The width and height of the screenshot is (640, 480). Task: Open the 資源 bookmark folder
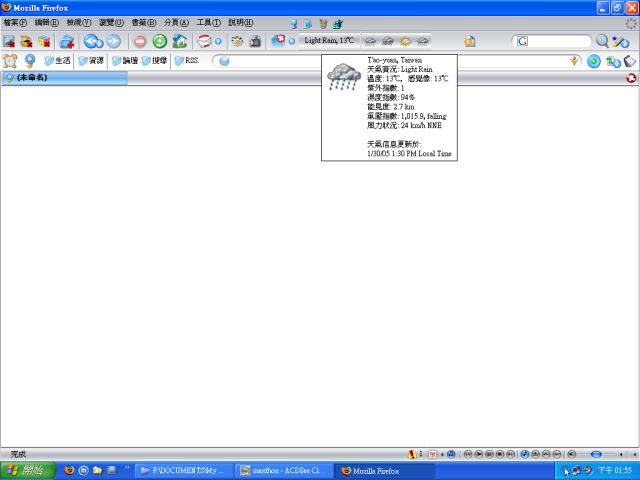[x=91, y=61]
